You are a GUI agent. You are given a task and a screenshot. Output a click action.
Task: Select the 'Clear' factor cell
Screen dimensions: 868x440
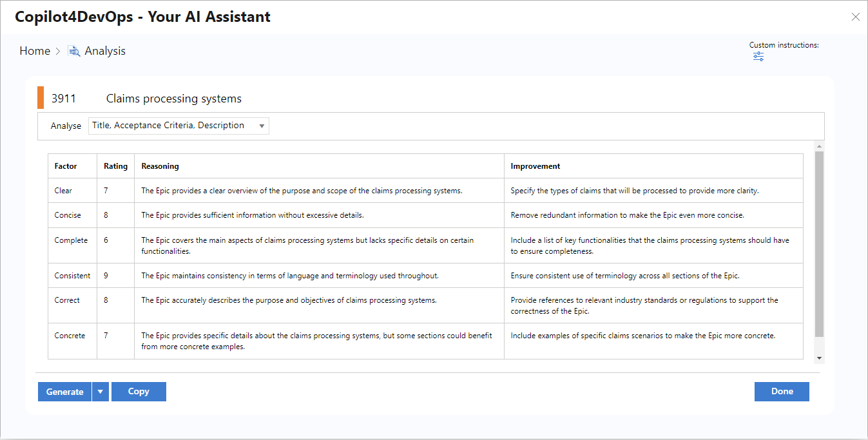coord(72,191)
